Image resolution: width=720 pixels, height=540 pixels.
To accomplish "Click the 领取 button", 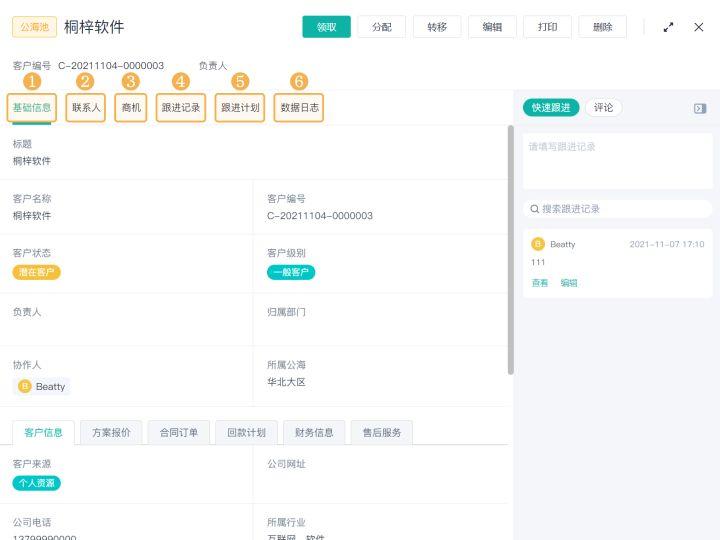I will [x=326, y=27].
